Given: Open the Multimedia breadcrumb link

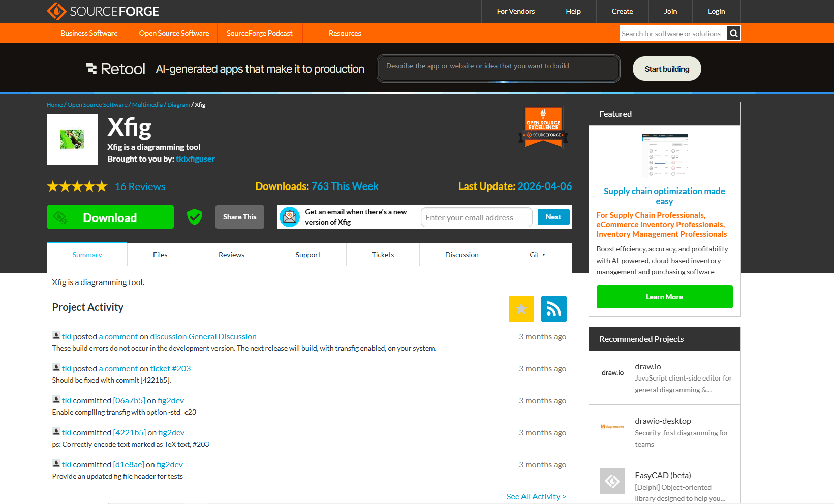Looking at the screenshot, I should [147, 105].
